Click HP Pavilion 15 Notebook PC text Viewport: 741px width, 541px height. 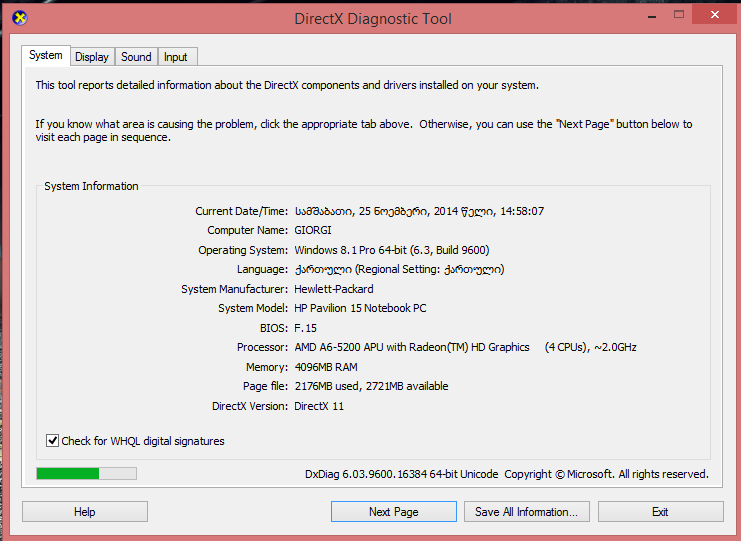(360, 308)
